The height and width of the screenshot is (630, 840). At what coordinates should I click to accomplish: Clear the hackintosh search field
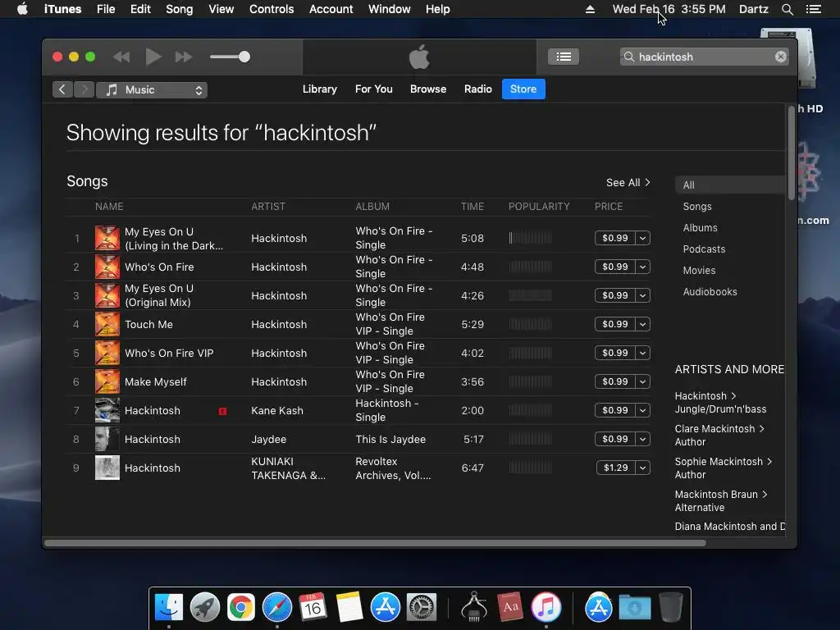(x=781, y=57)
